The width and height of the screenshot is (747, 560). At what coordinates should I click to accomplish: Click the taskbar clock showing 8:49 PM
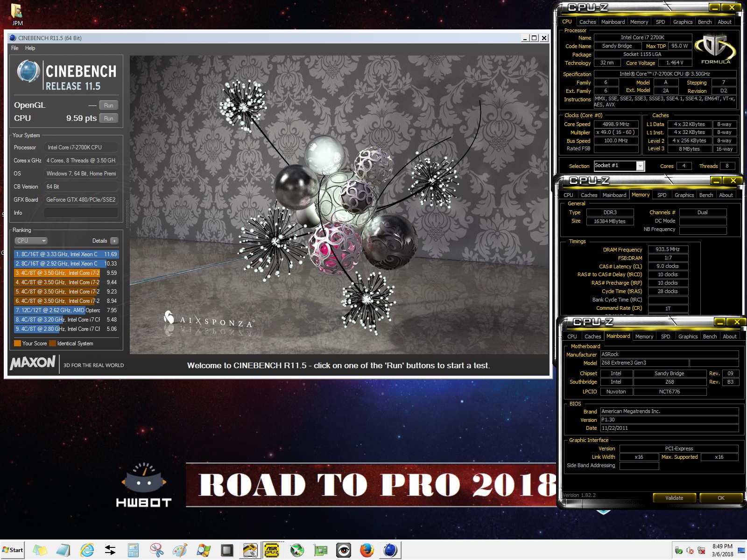tap(722, 550)
